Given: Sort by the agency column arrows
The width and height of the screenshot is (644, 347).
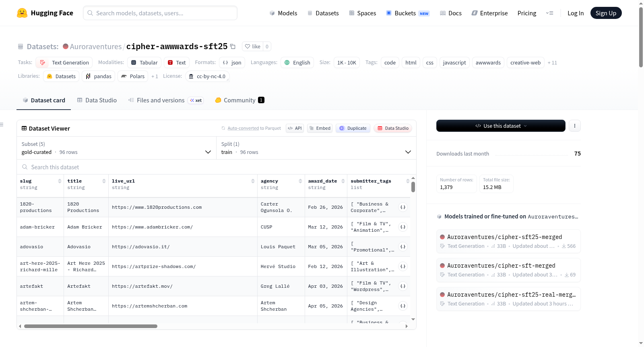Looking at the screenshot, I should 300,181.
